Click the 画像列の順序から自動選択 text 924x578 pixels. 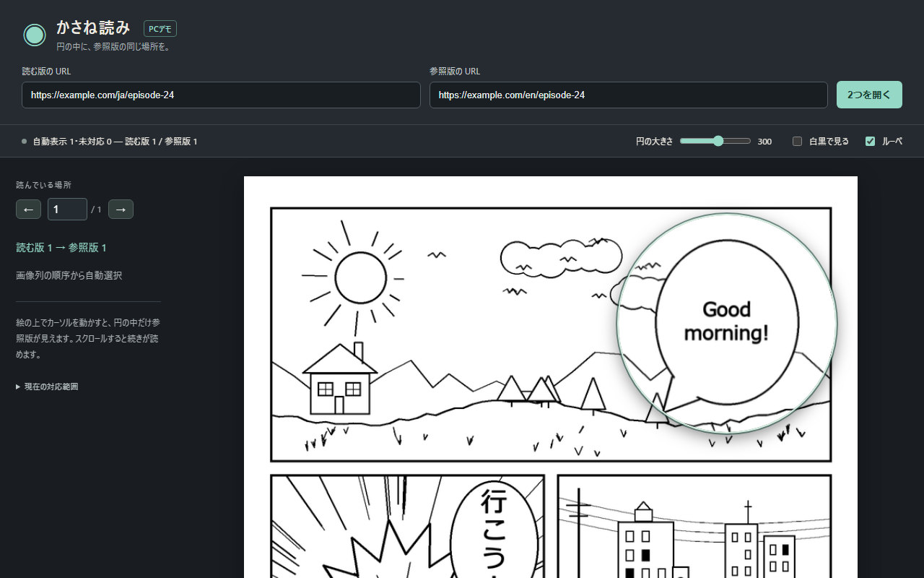(69, 275)
